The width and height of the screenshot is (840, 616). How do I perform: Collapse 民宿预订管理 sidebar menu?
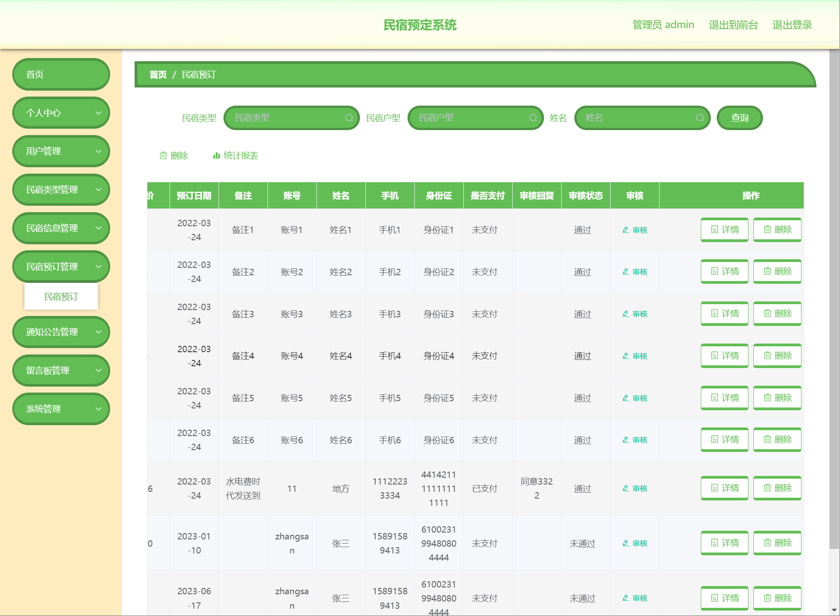61,267
